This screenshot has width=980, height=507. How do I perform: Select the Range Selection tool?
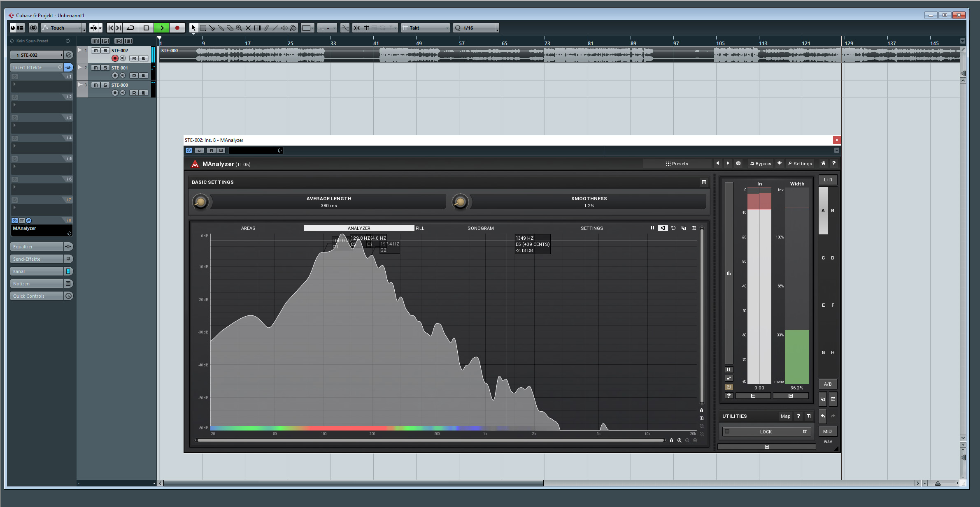tap(203, 28)
